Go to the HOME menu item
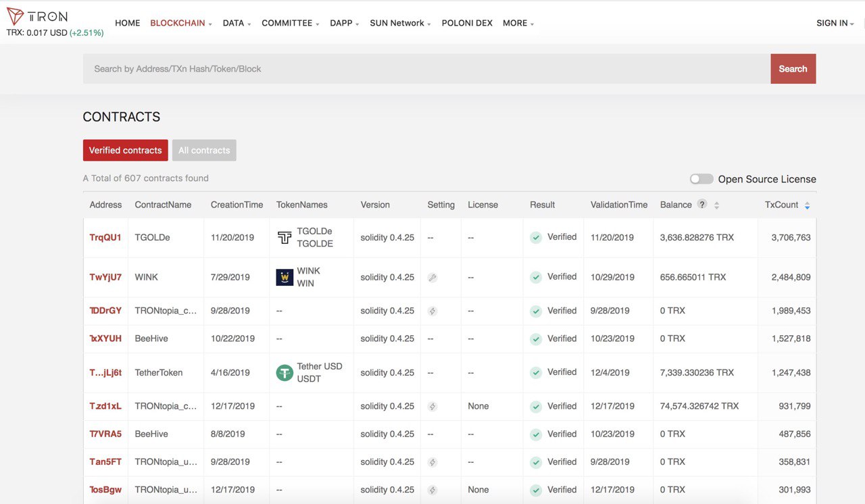 [x=128, y=23]
